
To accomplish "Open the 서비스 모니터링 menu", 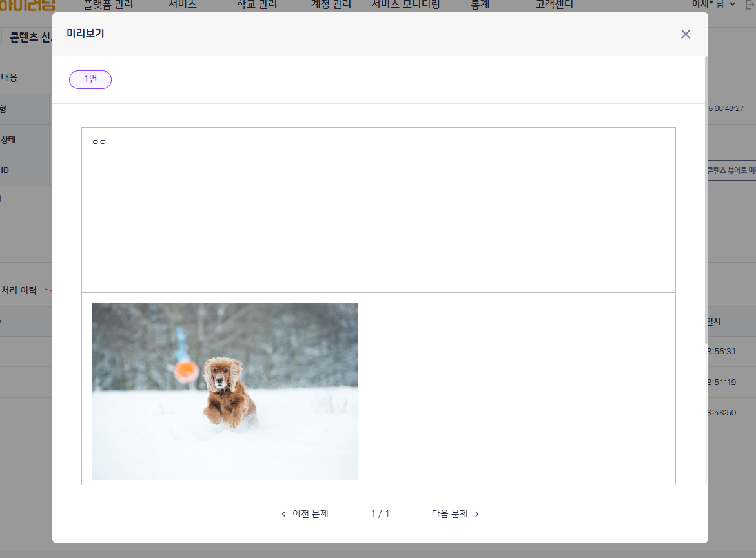I will pos(405,5).
